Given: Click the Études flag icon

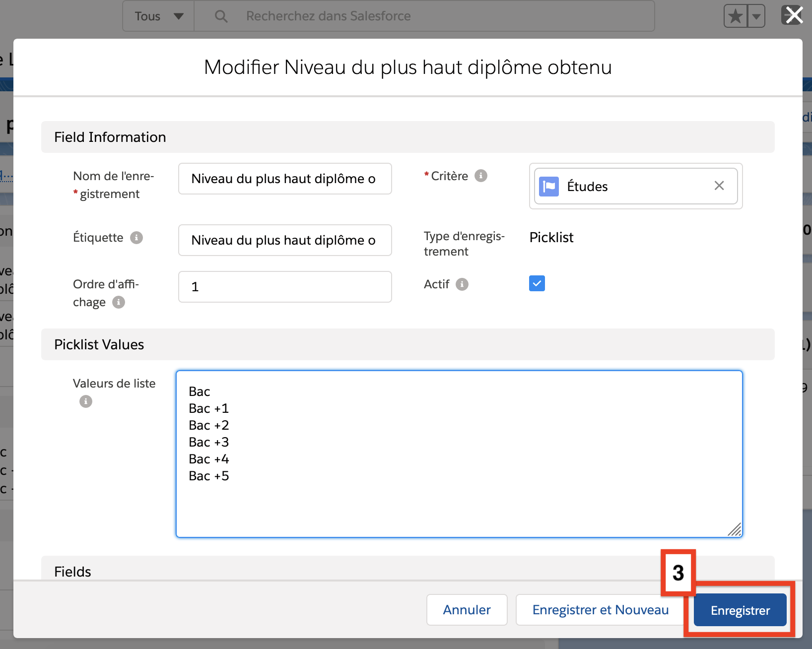Looking at the screenshot, I should click(x=549, y=187).
